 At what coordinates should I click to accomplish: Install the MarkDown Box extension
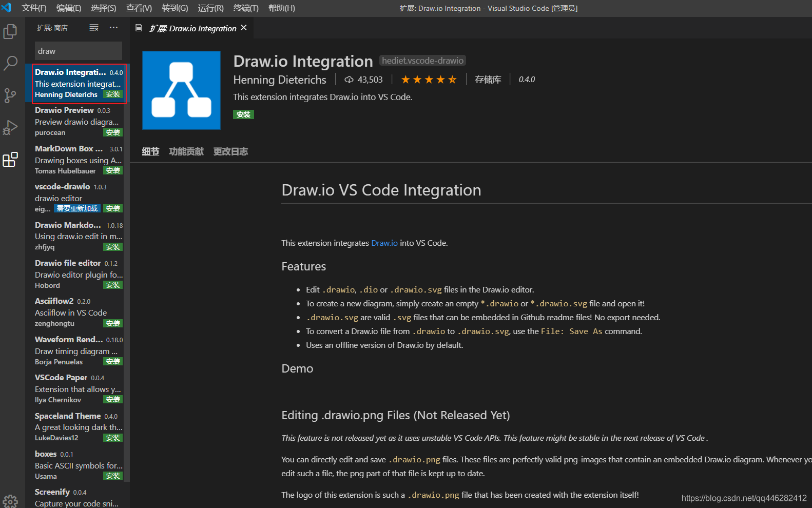113,171
